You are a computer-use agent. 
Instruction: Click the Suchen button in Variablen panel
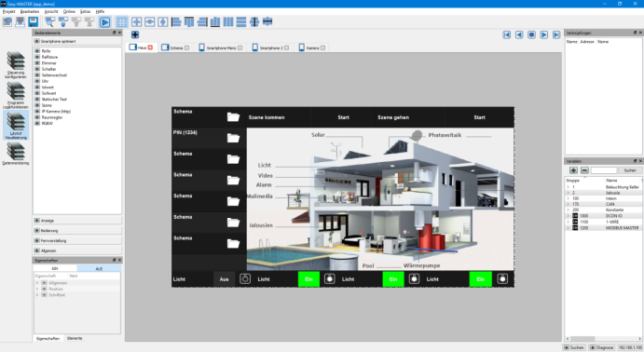[x=630, y=170]
